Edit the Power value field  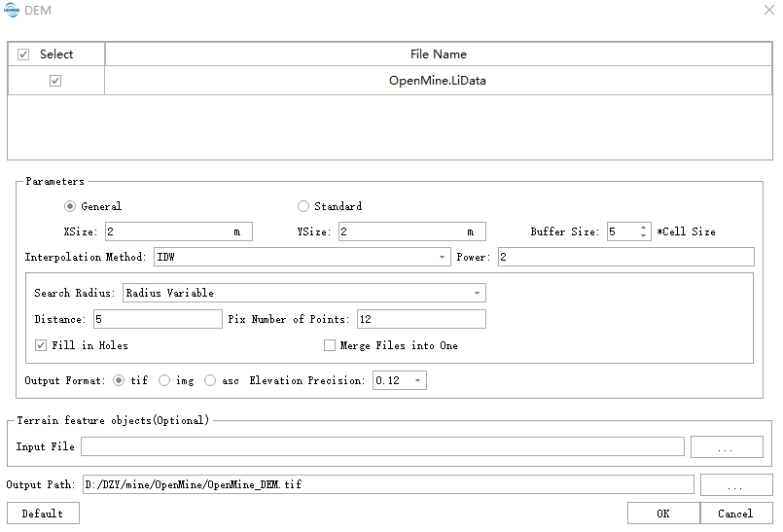(624, 258)
